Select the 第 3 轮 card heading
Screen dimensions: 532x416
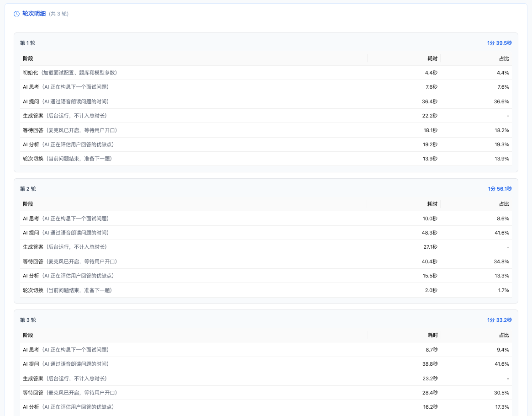point(28,320)
